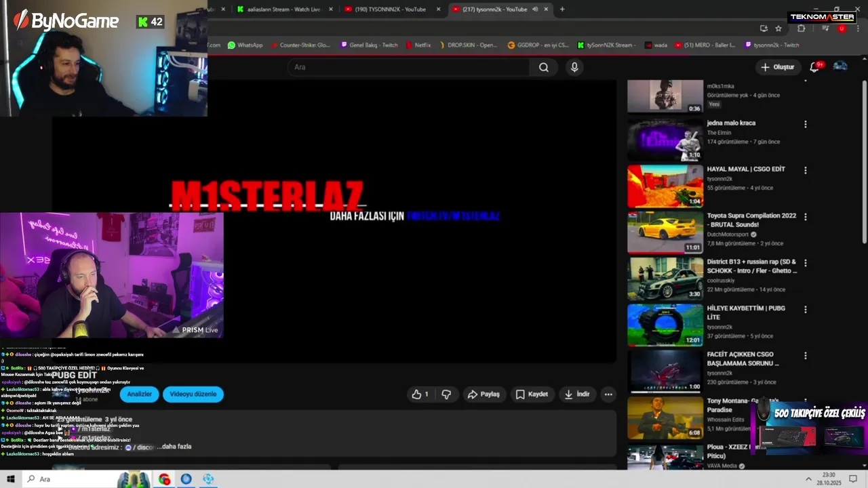Open the Netflix bookmark

pyautogui.click(x=418, y=45)
